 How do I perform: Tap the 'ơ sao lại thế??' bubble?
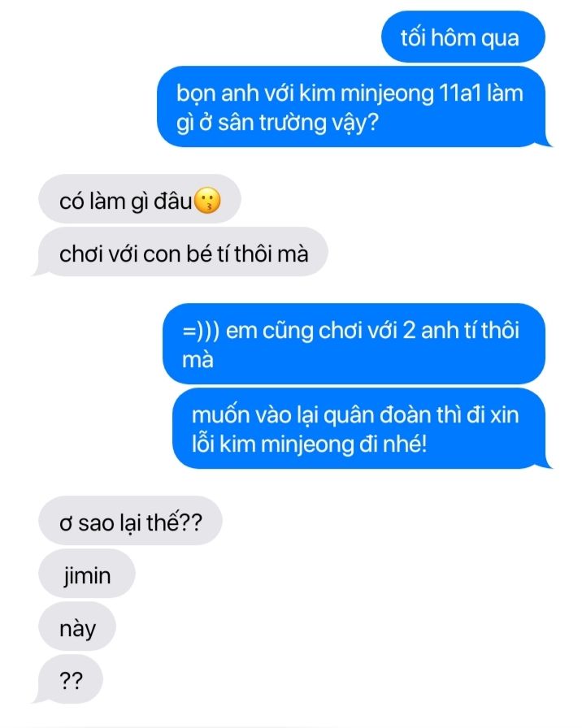pyautogui.click(x=131, y=521)
